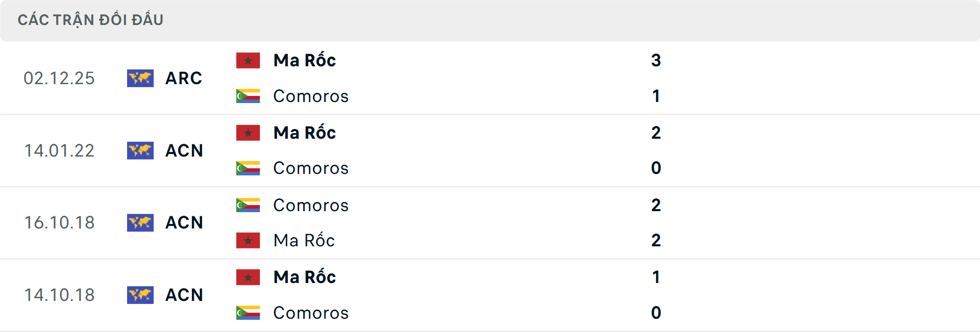Click Comoros flag in 02.12.25 match
This screenshot has height=332, width=980.
tap(248, 96)
